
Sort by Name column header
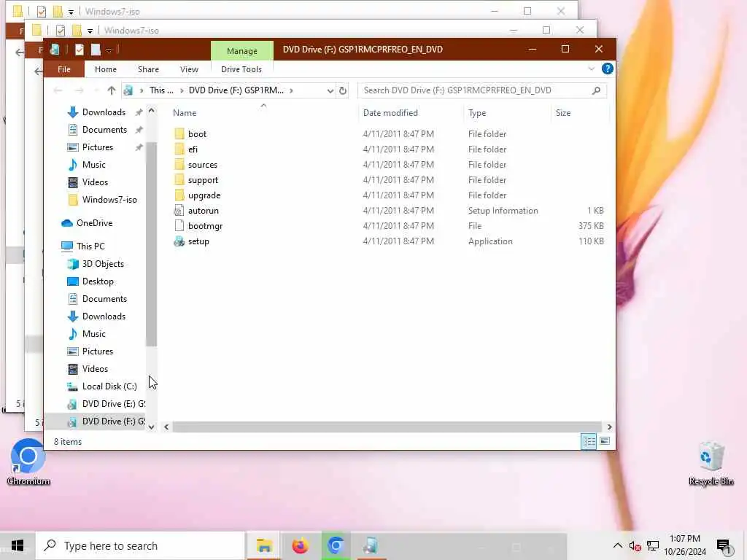185,113
